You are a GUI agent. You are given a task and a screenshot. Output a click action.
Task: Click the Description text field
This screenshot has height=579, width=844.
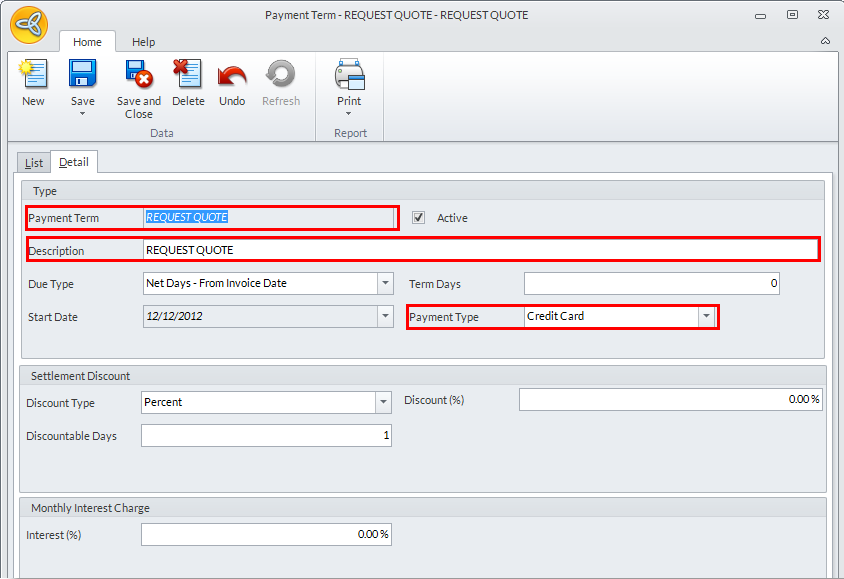pos(480,250)
